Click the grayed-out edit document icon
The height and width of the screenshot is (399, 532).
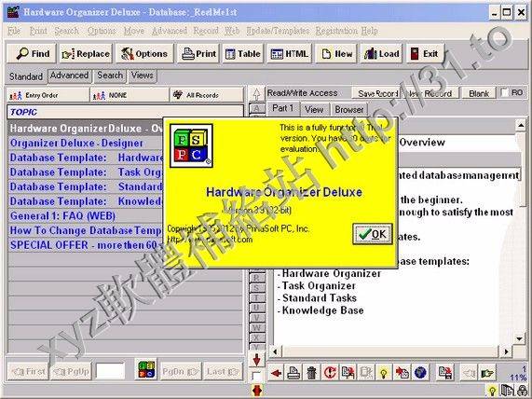tap(366, 373)
